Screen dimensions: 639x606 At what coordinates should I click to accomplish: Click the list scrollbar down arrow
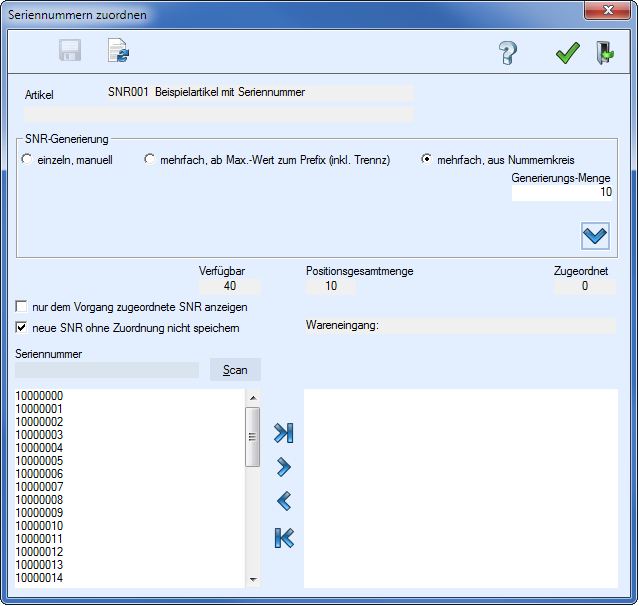253,579
